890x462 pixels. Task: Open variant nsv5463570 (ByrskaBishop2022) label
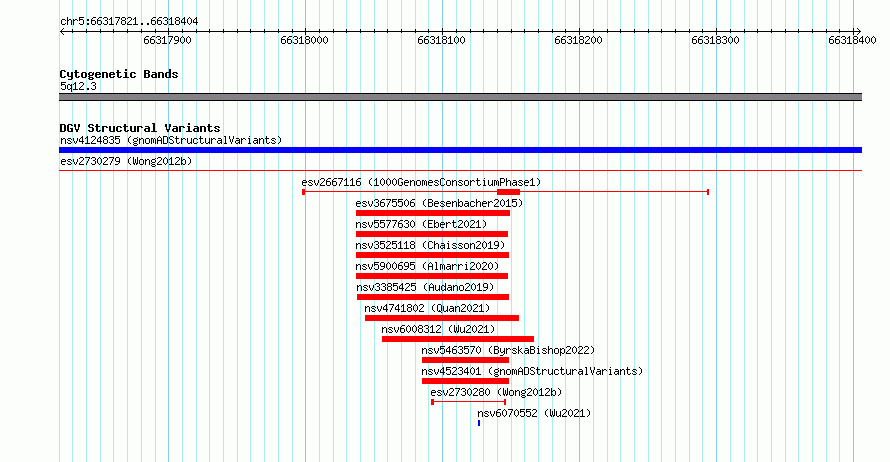pyautogui.click(x=508, y=350)
